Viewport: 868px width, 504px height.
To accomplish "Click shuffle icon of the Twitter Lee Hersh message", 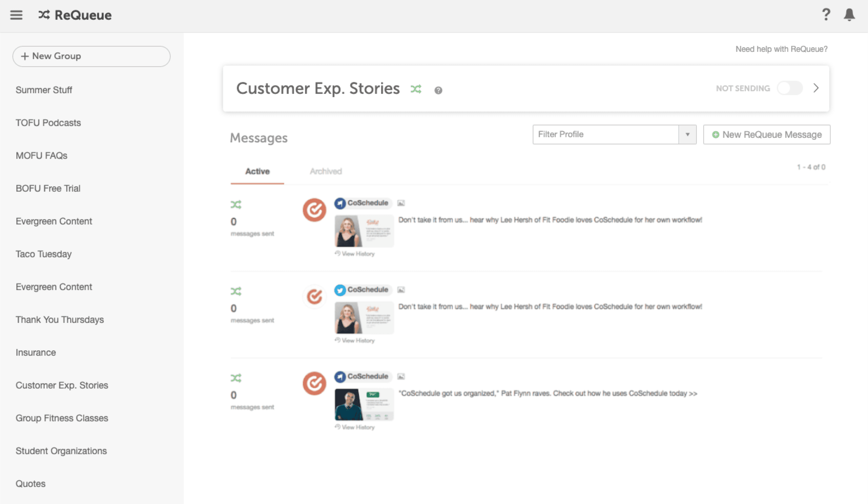I will coord(236,291).
